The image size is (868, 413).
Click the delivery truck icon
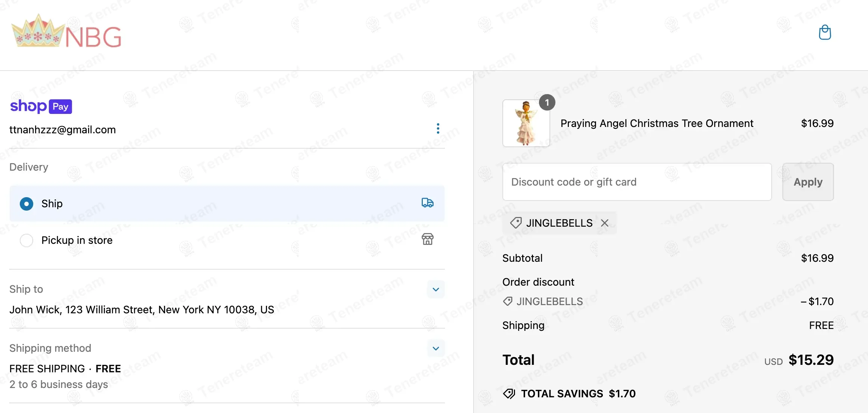(427, 203)
